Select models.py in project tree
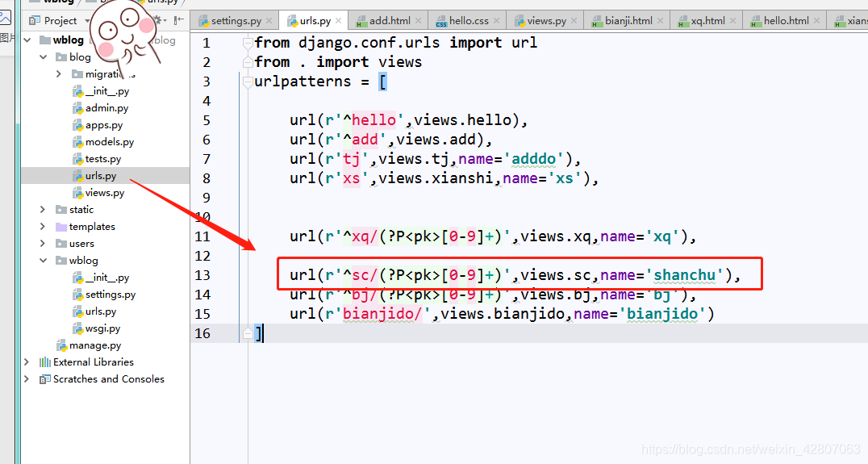Screen dimensions: 868x464 103,142
